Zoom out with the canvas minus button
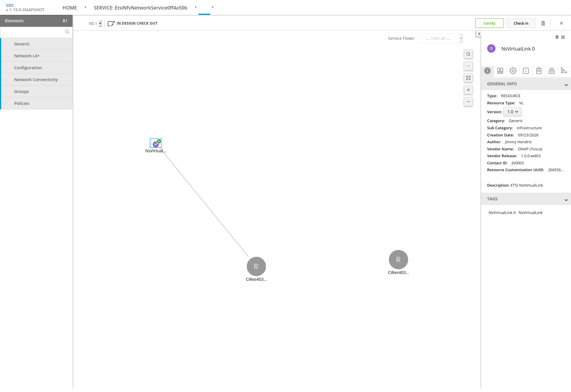 [468, 102]
